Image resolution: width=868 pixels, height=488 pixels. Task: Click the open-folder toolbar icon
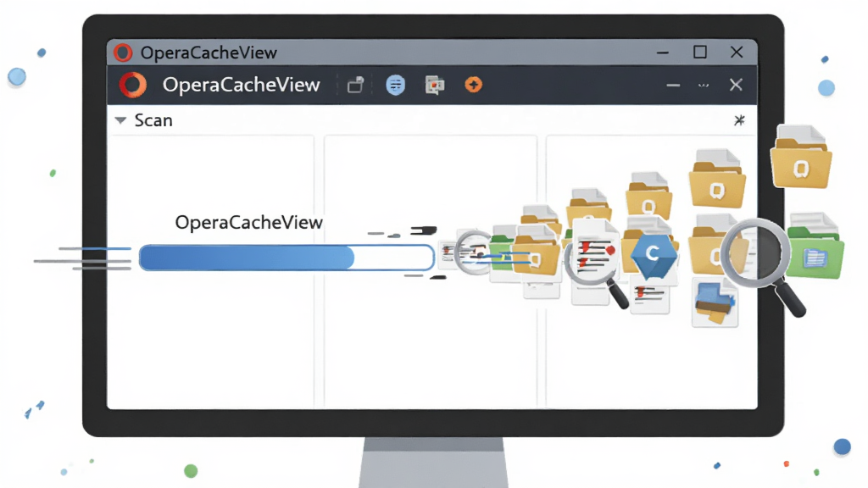click(x=355, y=85)
